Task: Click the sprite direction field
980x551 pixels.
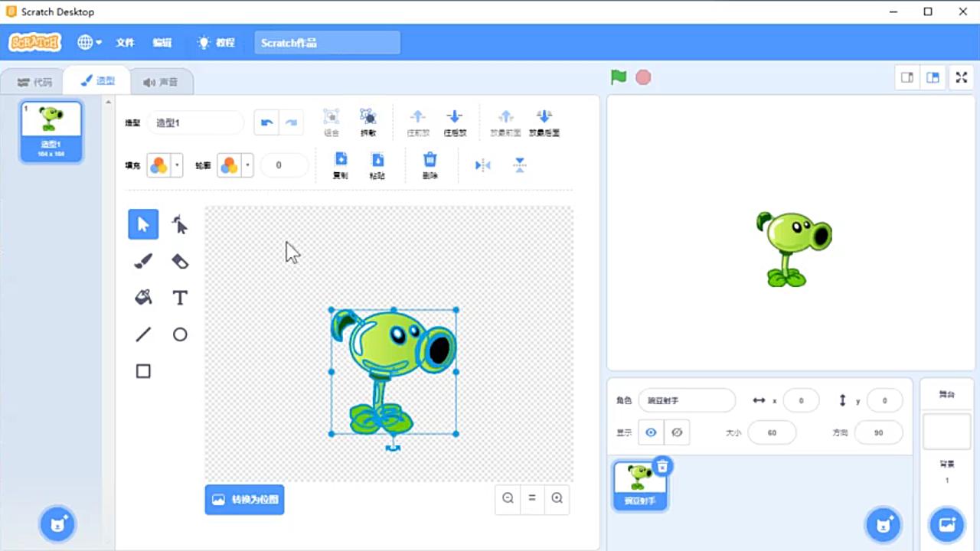Action: (878, 432)
